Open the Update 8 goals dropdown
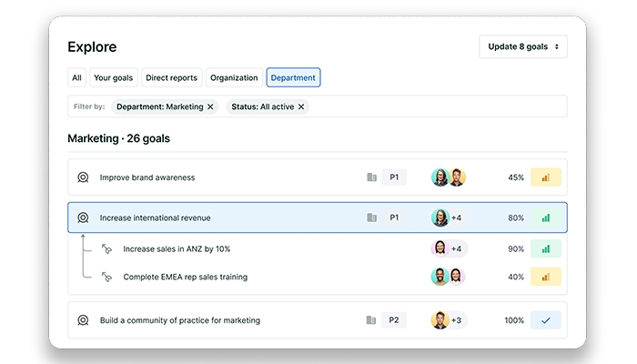 click(522, 46)
